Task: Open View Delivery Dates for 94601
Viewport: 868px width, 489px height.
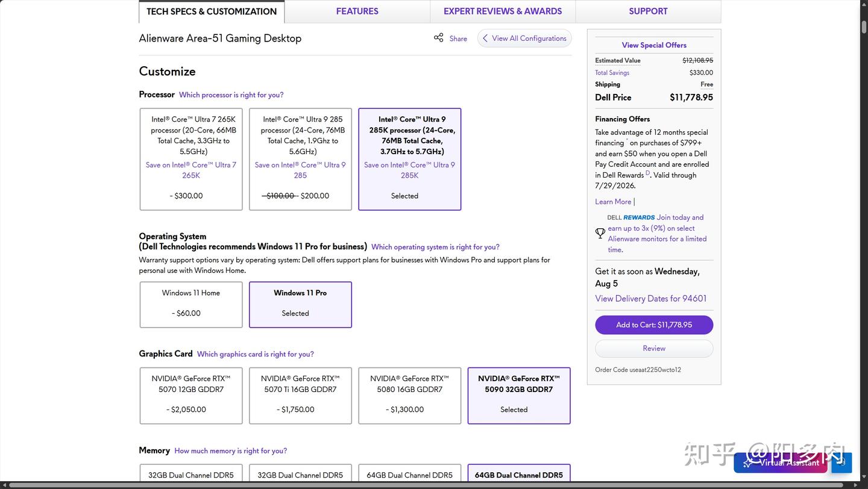Action: pos(651,299)
